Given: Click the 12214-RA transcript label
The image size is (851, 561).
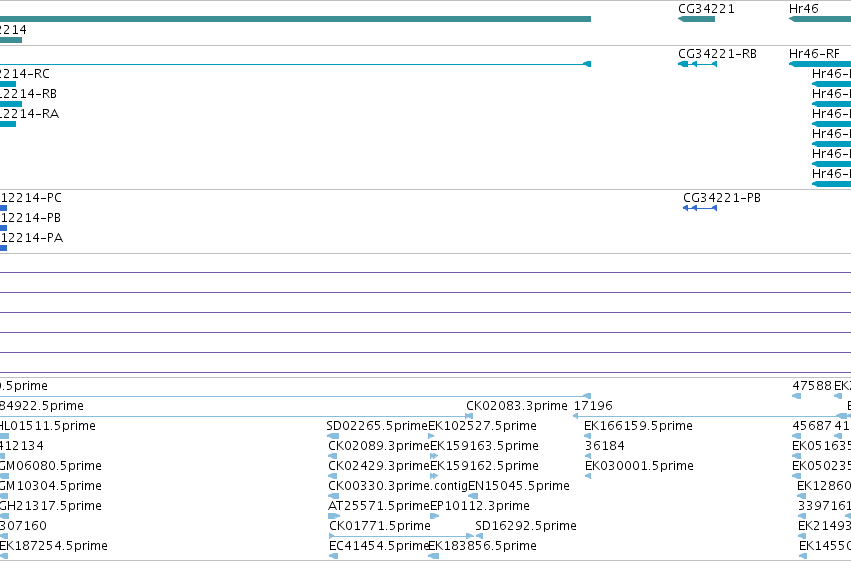Looking at the screenshot, I should (29, 114).
